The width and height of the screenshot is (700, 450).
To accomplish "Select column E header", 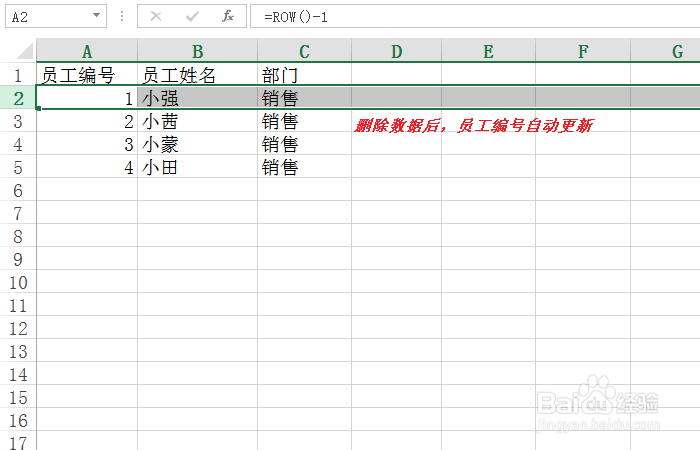I will [488, 51].
